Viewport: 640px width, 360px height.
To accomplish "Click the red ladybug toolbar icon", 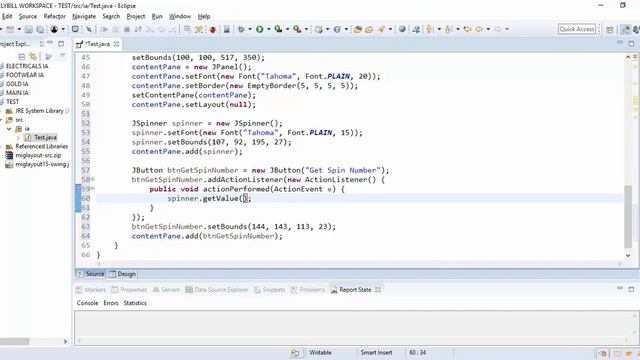I will point(213,29).
